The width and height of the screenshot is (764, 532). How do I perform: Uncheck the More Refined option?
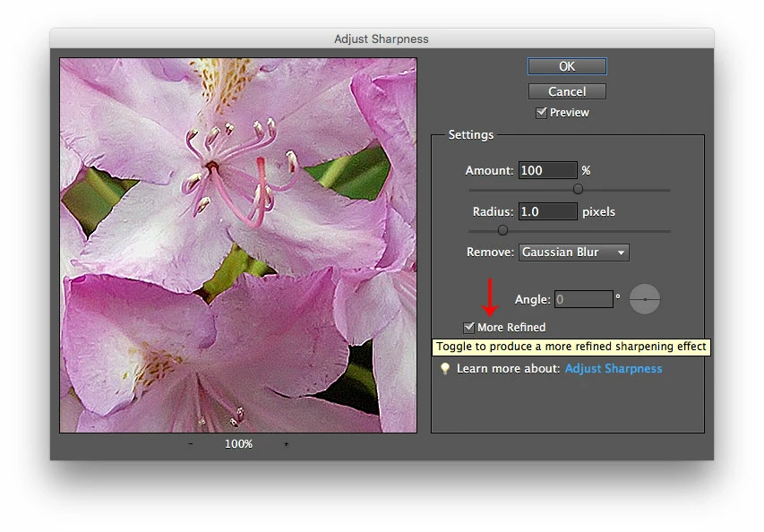click(468, 328)
